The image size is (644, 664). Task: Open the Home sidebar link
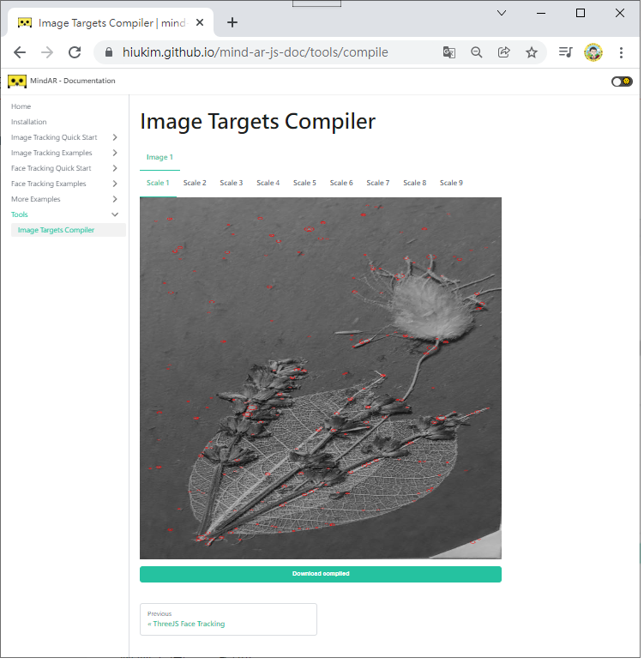[x=21, y=106]
